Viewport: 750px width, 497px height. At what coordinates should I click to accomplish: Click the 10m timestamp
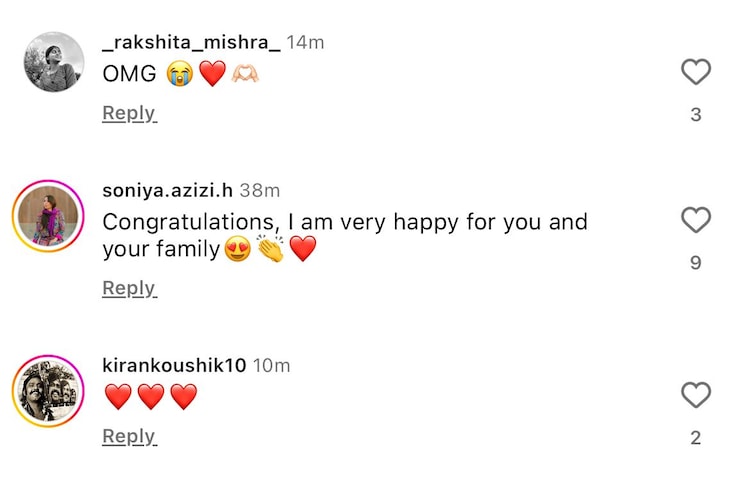(x=271, y=365)
